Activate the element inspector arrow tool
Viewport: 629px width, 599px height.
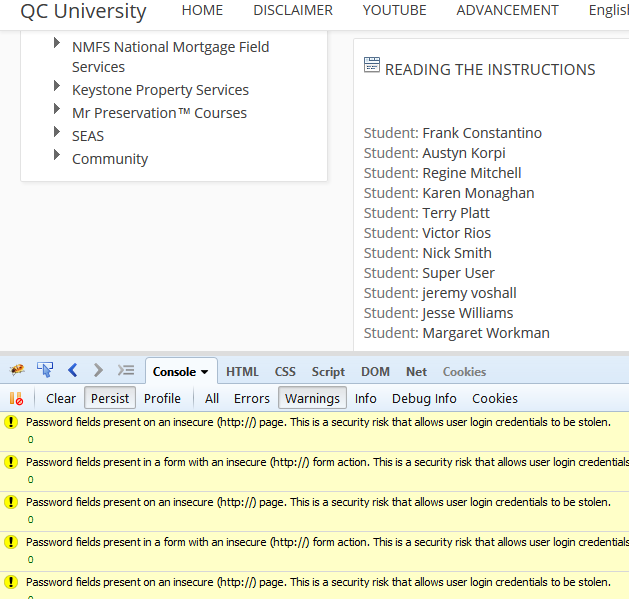pos(45,370)
